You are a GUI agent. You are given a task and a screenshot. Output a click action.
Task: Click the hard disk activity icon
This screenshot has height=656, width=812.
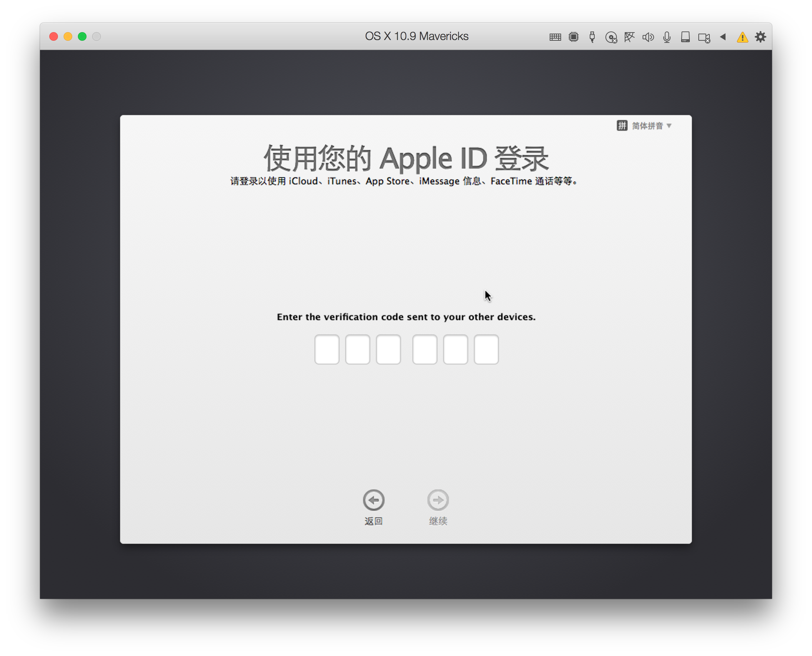685,37
